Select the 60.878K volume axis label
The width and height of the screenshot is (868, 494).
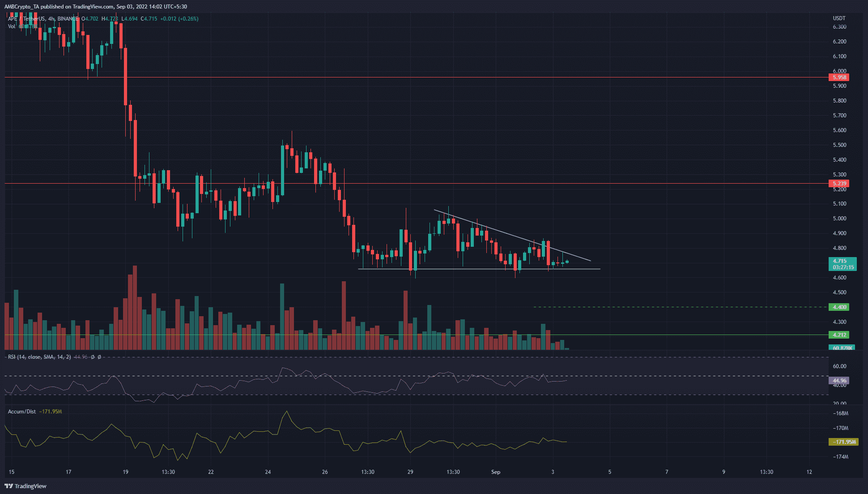[842, 348]
